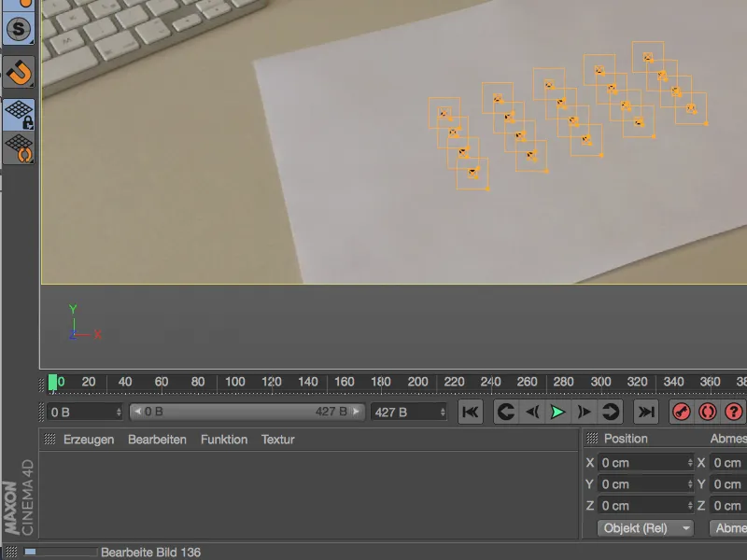747x560 pixels.
Task: Enable the magnet snap tool
Action: coord(19,73)
